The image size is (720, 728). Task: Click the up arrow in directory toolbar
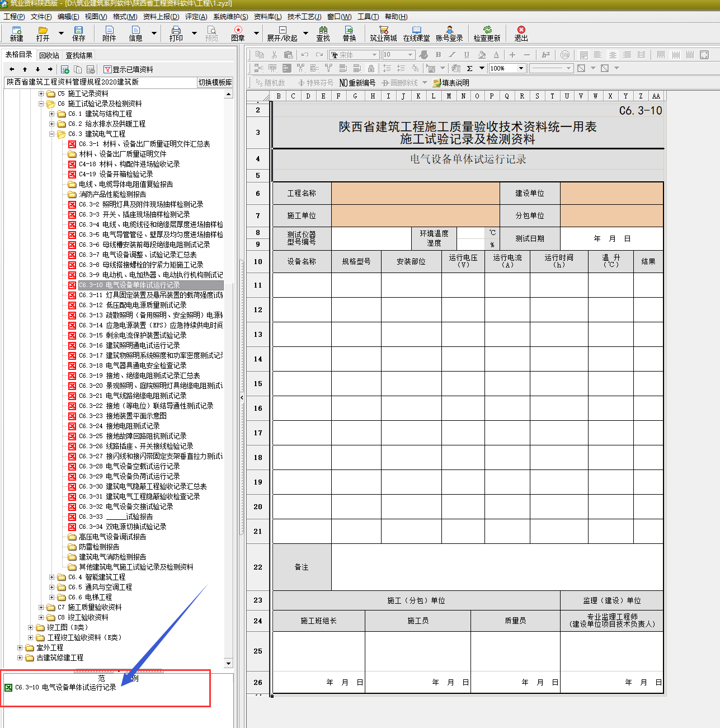click(25, 69)
